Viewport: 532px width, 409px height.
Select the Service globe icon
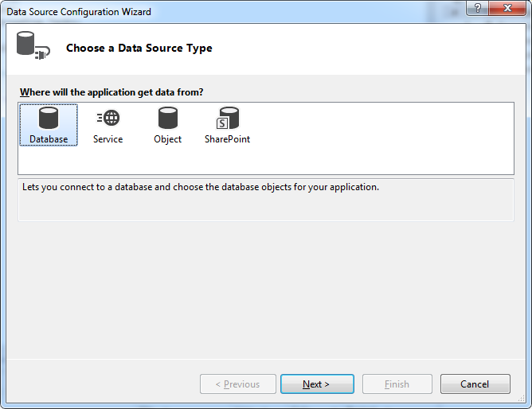[x=108, y=118]
